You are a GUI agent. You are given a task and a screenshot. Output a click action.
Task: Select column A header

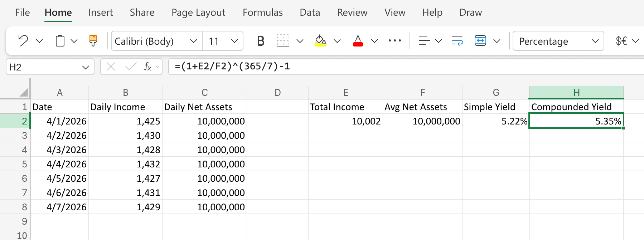(60, 93)
